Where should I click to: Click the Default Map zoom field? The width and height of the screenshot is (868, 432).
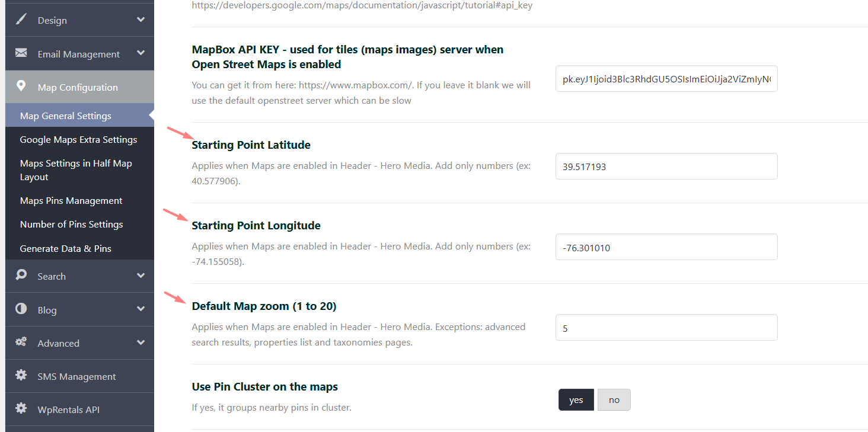tap(666, 328)
